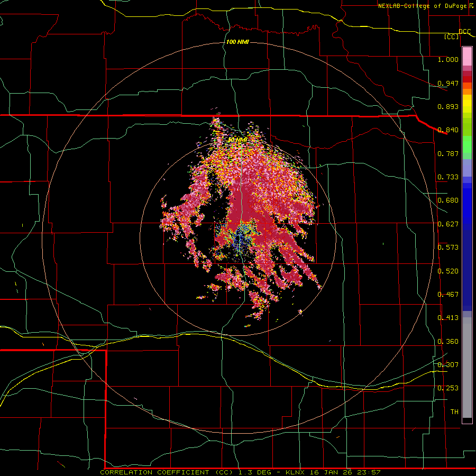
Task: Click the blue-green radar site center clutter
Action: 241,239
